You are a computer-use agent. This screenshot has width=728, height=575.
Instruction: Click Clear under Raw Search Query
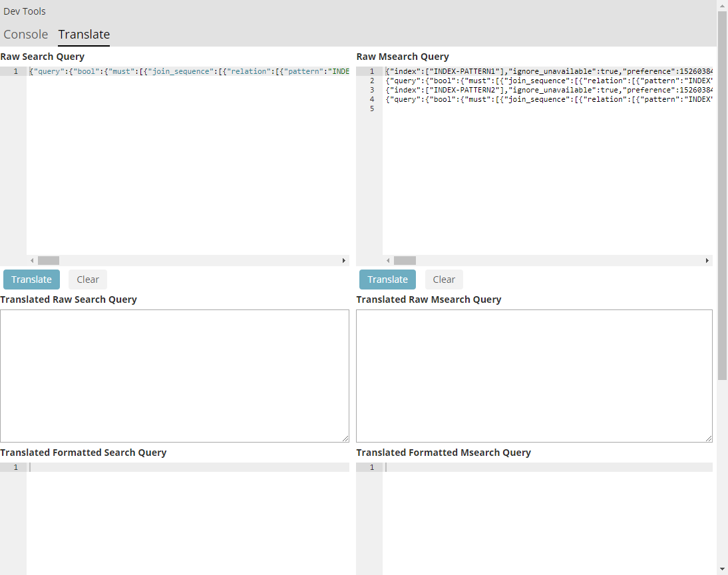click(x=87, y=279)
